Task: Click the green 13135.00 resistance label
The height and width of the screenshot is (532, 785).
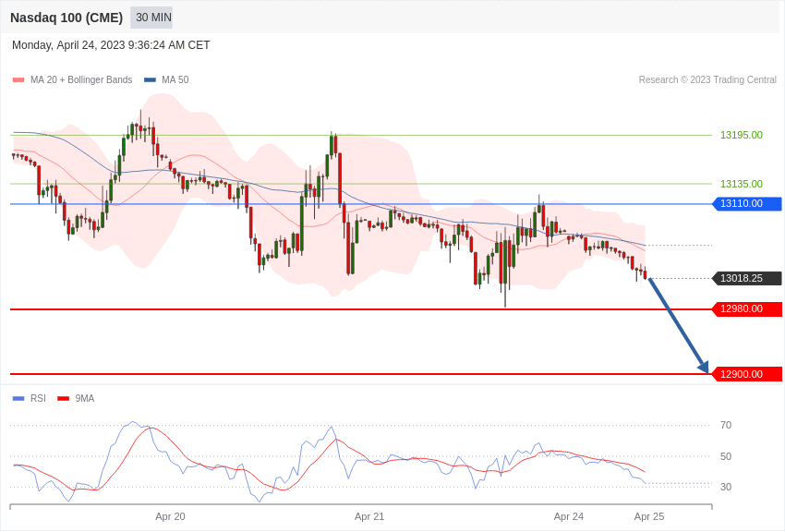Action: [x=741, y=184]
